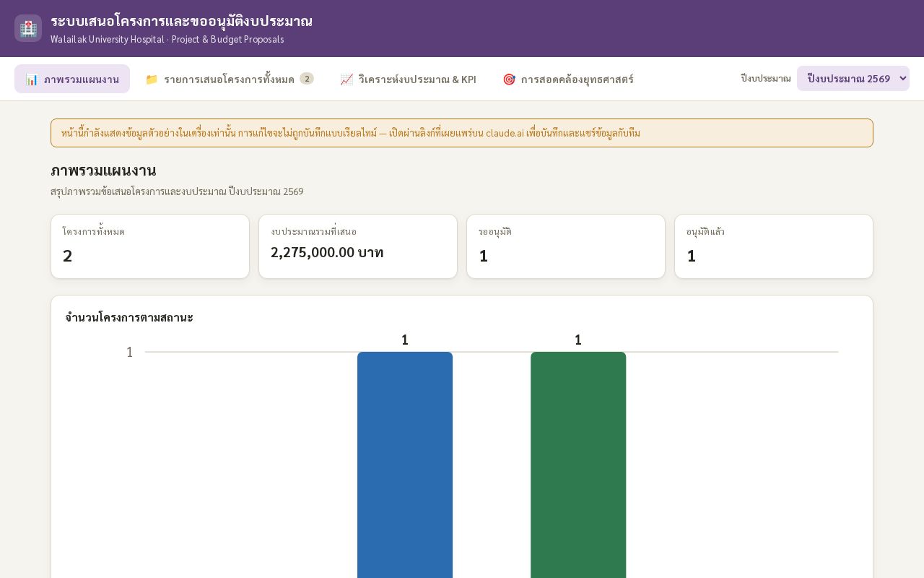Click the blue bar in status chart
Screen dimensions: 924x578
(x=405, y=465)
